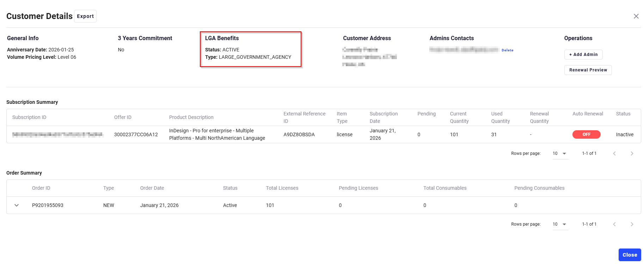The height and width of the screenshot is (264, 644).
Task: Open Order Summary rows per page dropdown
Action: pyautogui.click(x=560, y=224)
